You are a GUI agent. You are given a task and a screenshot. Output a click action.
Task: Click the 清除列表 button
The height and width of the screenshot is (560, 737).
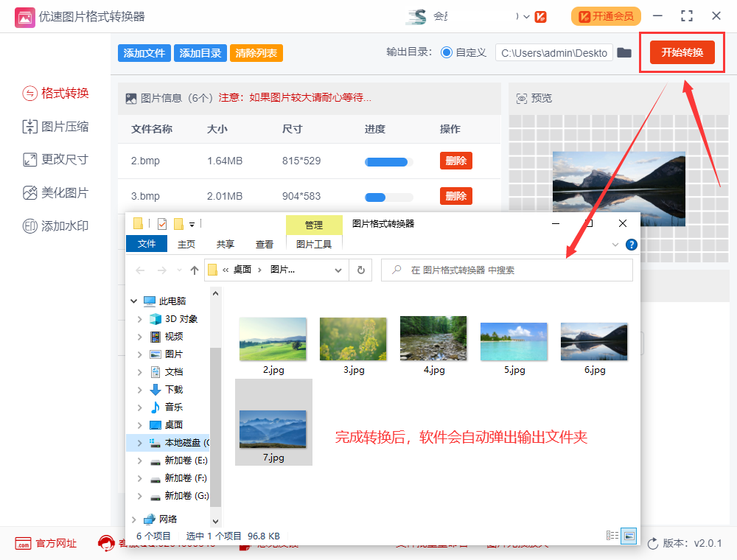pyautogui.click(x=256, y=53)
